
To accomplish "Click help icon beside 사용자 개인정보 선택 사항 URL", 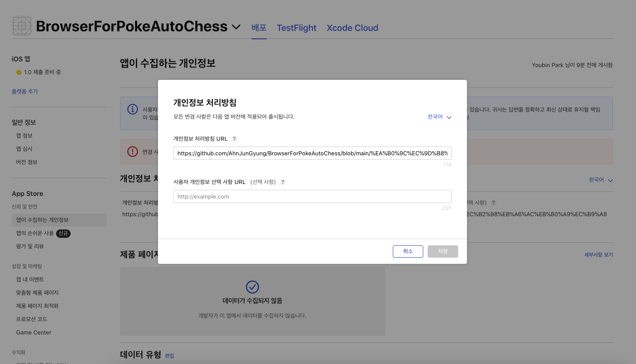I will click(x=283, y=182).
